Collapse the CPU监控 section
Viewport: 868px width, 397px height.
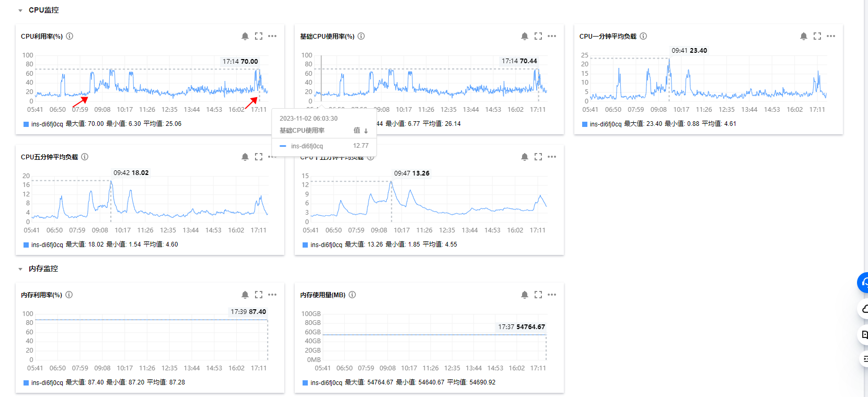point(20,10)
